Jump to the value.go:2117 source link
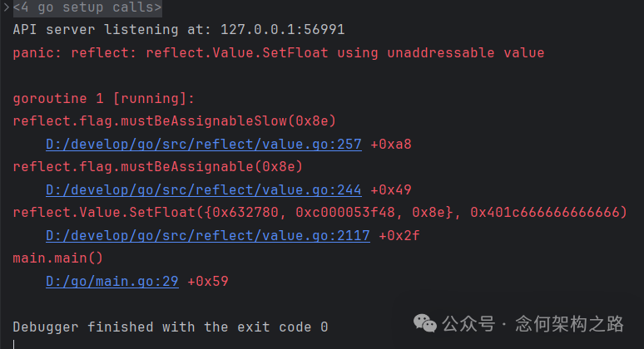The width and height of the screenshot is (644, 349). pos(208,235)
